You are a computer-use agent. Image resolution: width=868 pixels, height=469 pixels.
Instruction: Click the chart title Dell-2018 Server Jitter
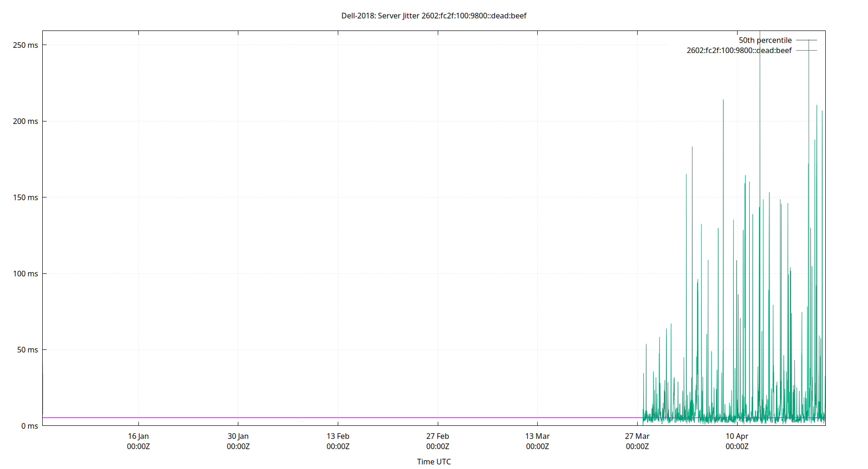coord(433,15)
